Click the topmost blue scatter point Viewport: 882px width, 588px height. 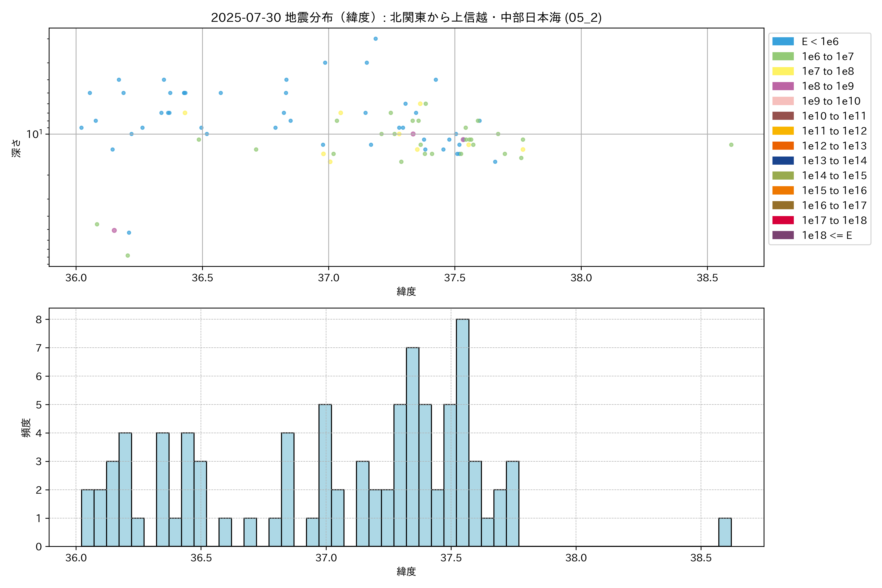pyautogui.click(x=375, y=39)
